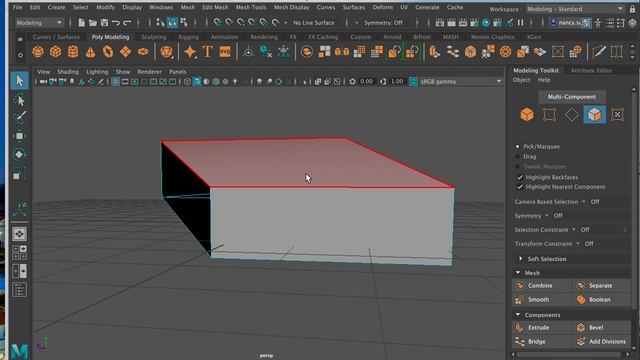The width and height of the screenshot is (640, 360).
Task: Create a Polygon Cube from shelf
Action: pyautogui.click(x=56, y=52)
